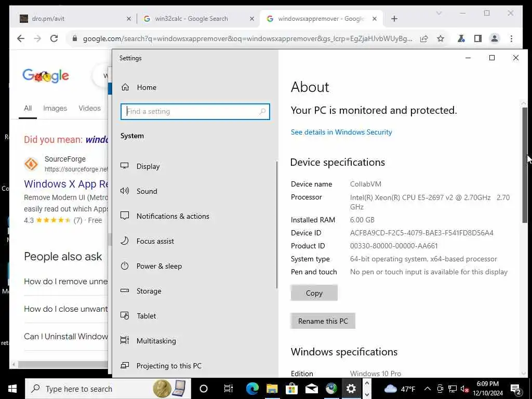Open a new browser tab
The width and height of the screenshot is (532, 399).
(x=394, y=19)
